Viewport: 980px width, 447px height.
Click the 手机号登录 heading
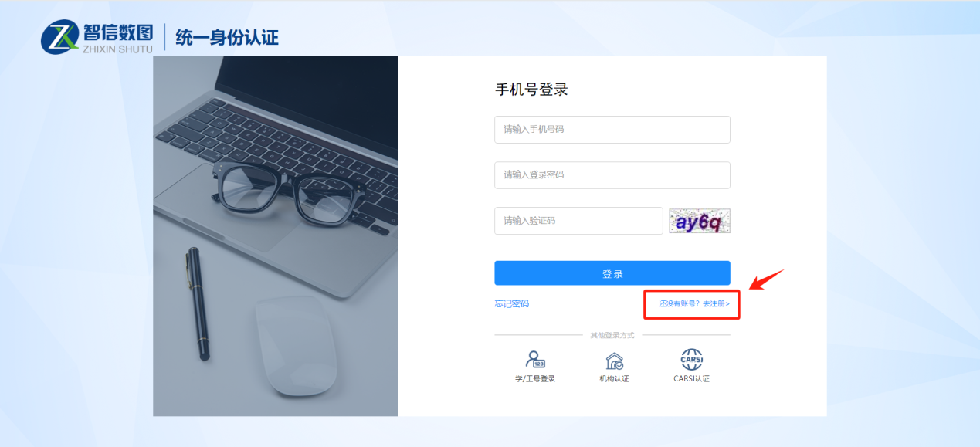pyautogui.click(x=531, y=90)
